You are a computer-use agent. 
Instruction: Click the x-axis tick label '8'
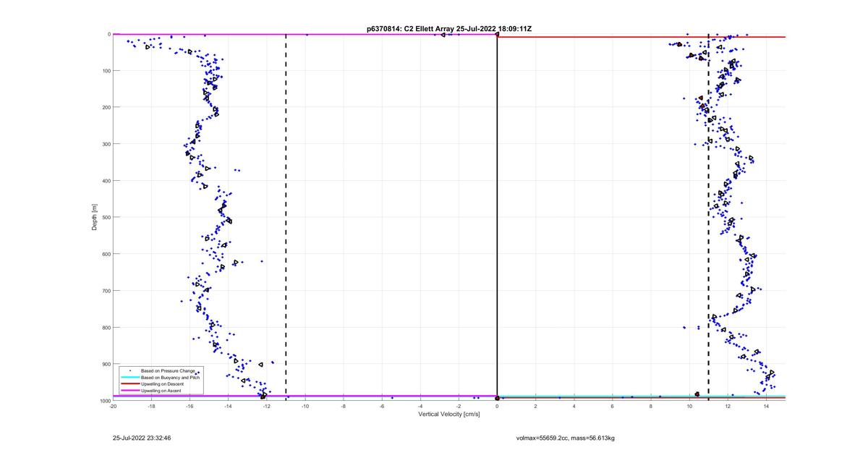click(x=651, y=406)
